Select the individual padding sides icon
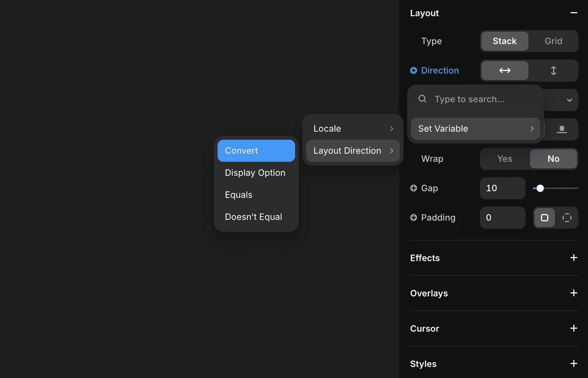 [567, 217]
